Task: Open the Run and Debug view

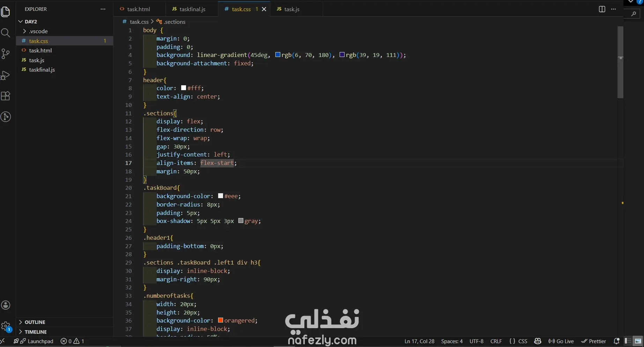Action: point(6,75)
